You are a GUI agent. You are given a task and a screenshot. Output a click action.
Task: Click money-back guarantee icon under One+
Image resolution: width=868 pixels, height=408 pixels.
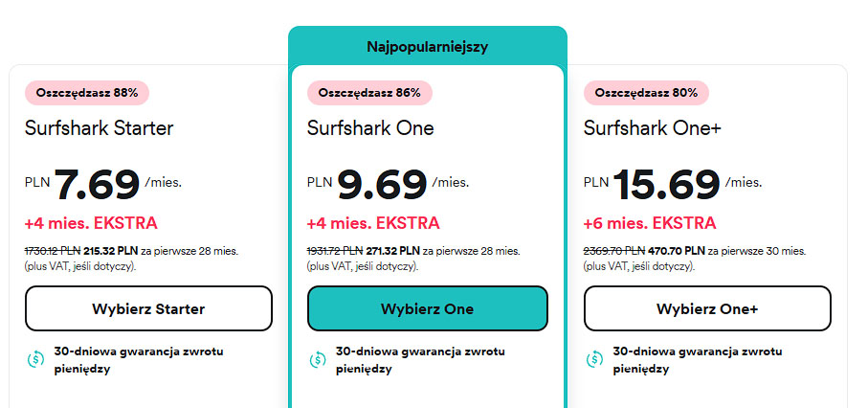594,359
